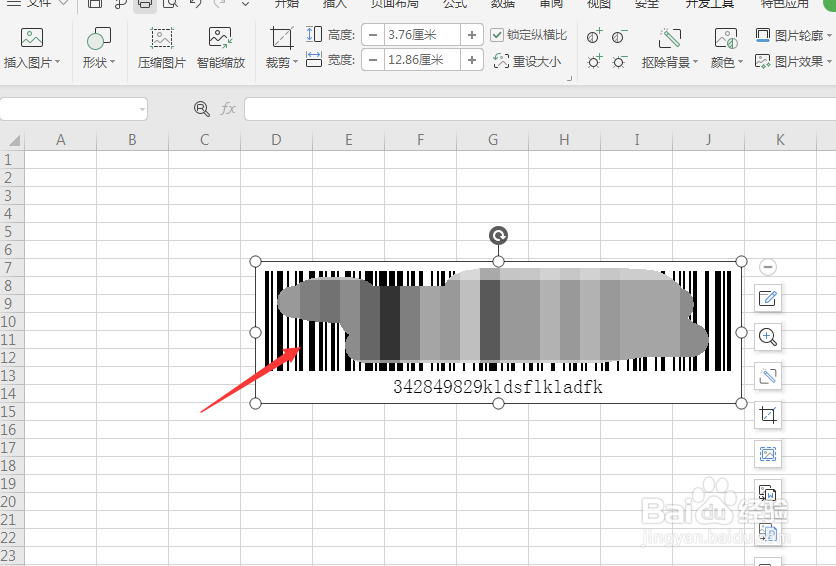Screen dimensions: 836x566
Task: Open the Page Layout (页面布局) tab
Action: tap(395, 4)
